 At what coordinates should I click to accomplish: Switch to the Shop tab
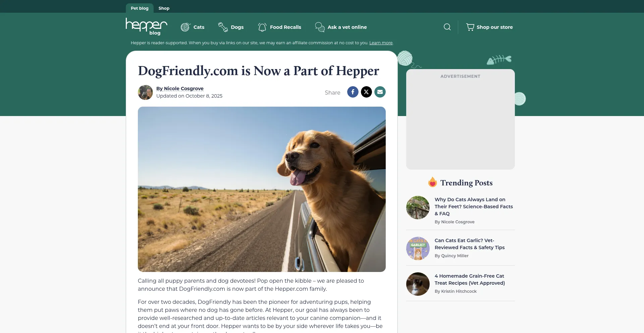coord(164,8)
